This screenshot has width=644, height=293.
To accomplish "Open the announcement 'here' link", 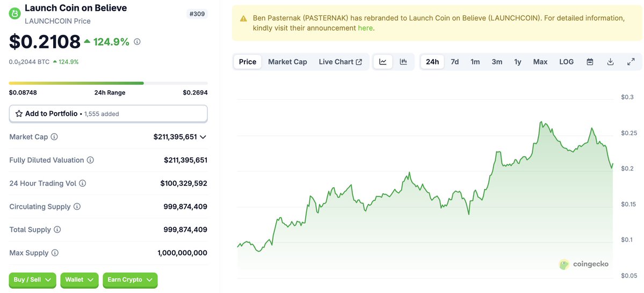I will [365, 28].
